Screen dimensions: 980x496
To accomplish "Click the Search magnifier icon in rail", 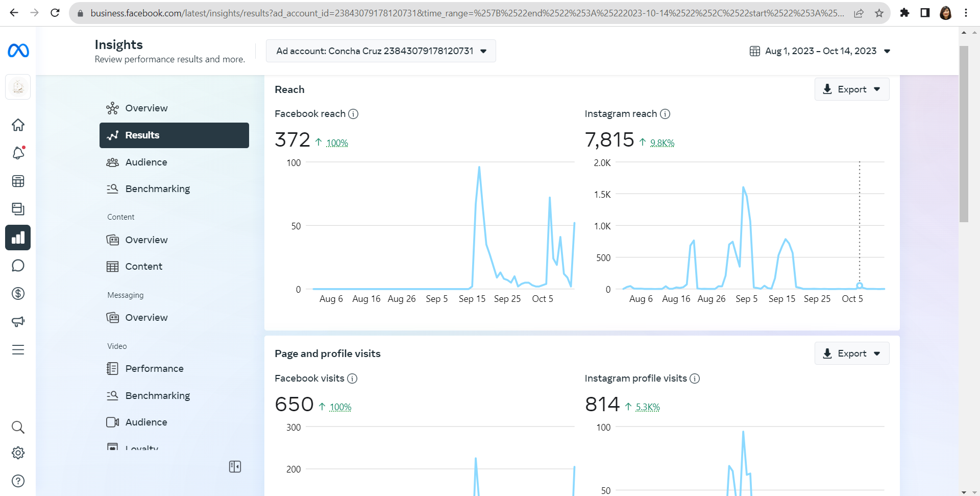I will pyautogui.click(x=18, y=427).
